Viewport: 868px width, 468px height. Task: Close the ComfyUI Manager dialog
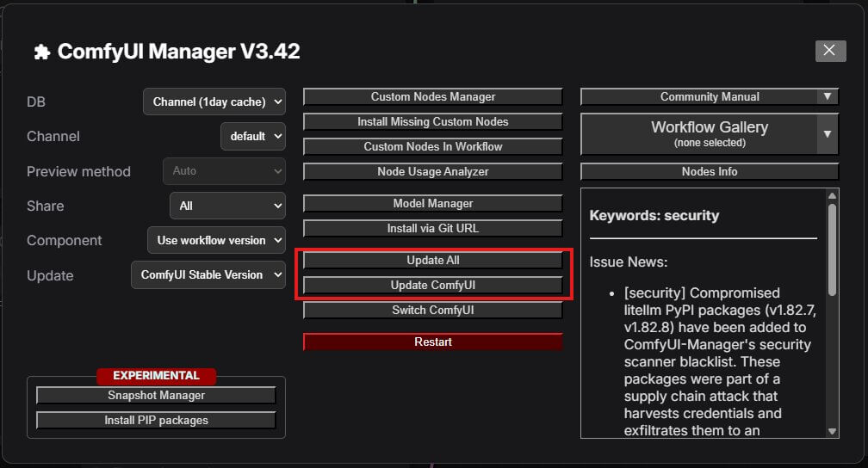[830, 51]
